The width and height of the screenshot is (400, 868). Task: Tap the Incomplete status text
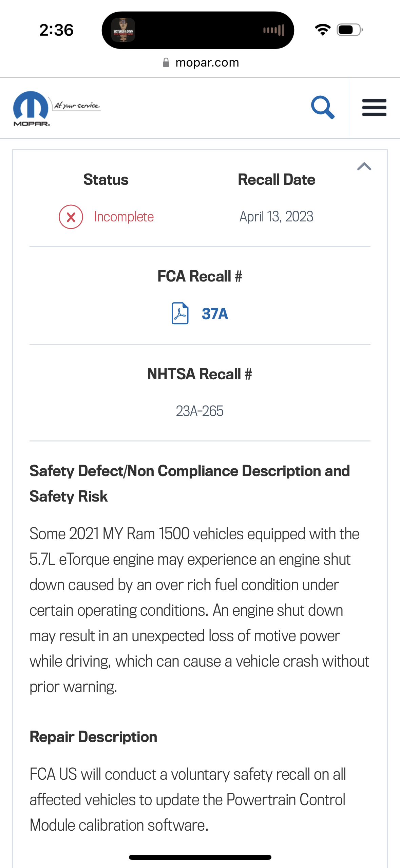click(124, 217)
